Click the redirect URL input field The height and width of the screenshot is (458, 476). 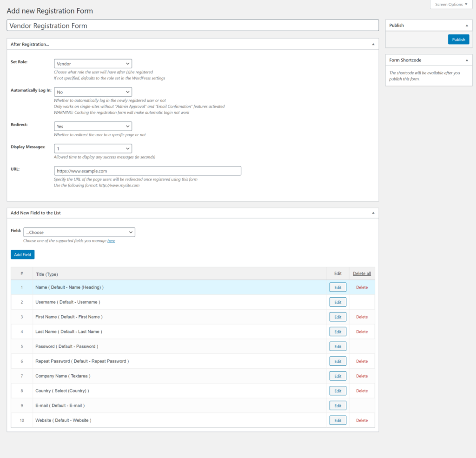(x=147, y=171)
